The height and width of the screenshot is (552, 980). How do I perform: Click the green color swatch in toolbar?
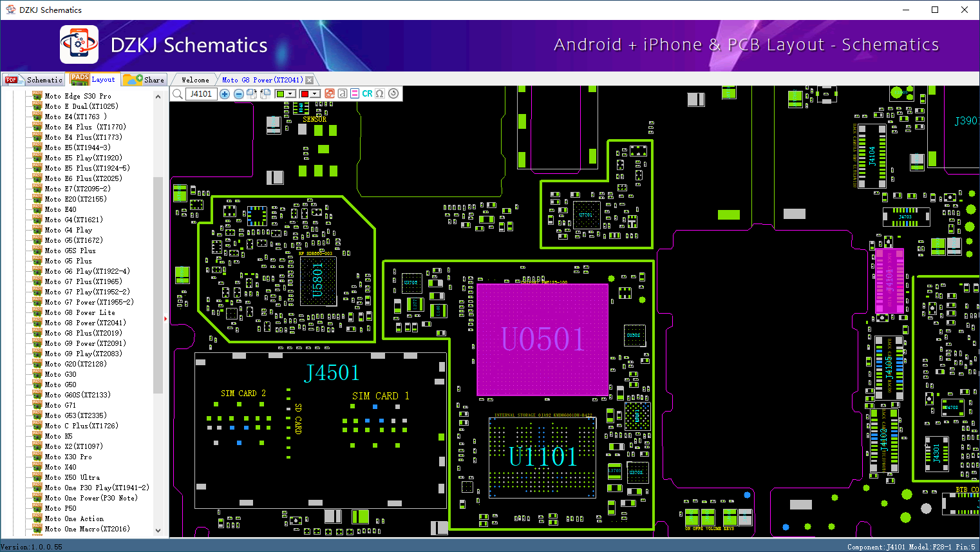click(280, 94)
